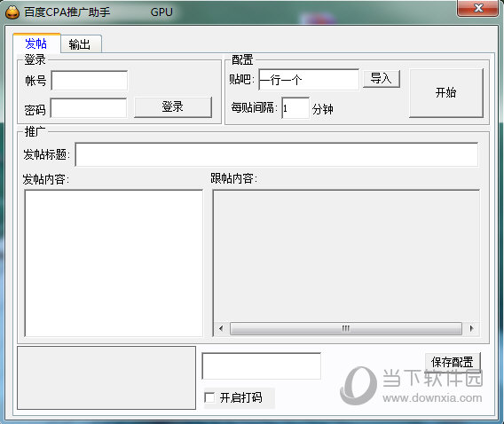Focus the 帐号 input field
Screen dimensions: 504x424
point(90,81)
